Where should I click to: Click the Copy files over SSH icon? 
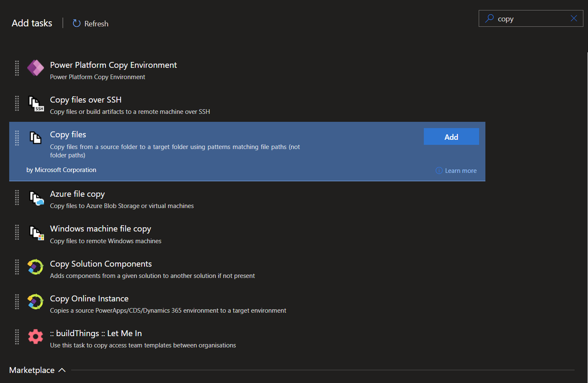(36, 103)
